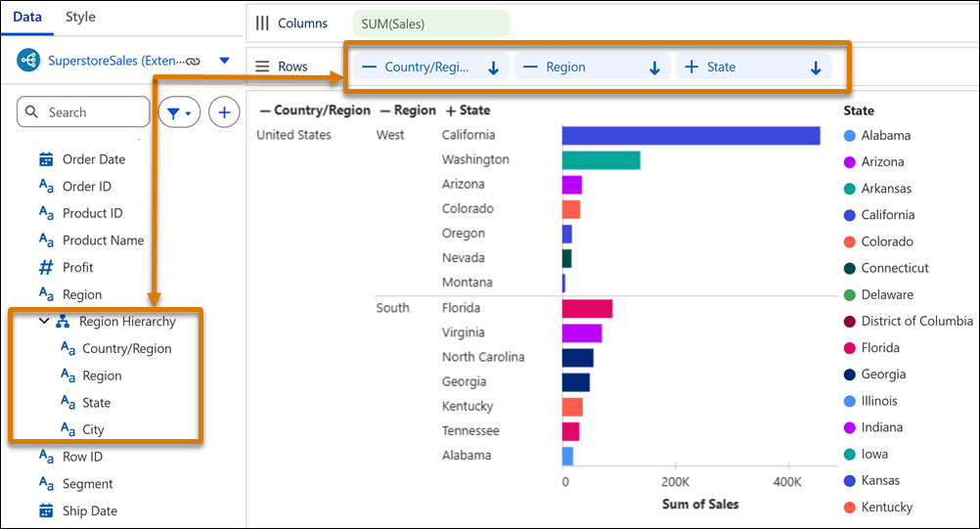The image size is (980, 529).
Task: Click the North Carolina row label
Action: pyautogui.click(x=483, y=357)
